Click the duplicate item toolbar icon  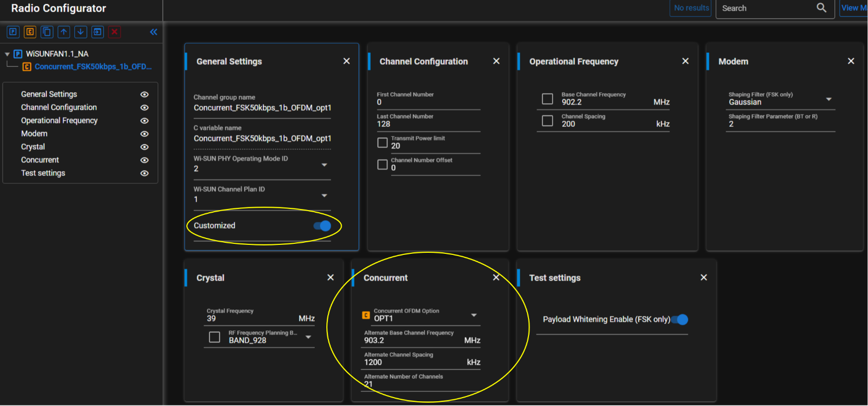pyautogui.click(x=47, y=32)
